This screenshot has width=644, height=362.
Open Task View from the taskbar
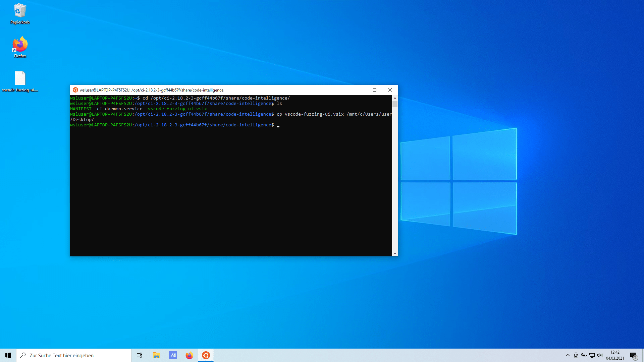(140, 355)
